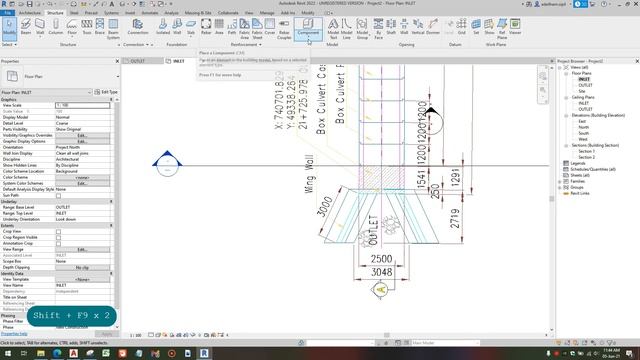Select the Rebar tool

(206, 27)
